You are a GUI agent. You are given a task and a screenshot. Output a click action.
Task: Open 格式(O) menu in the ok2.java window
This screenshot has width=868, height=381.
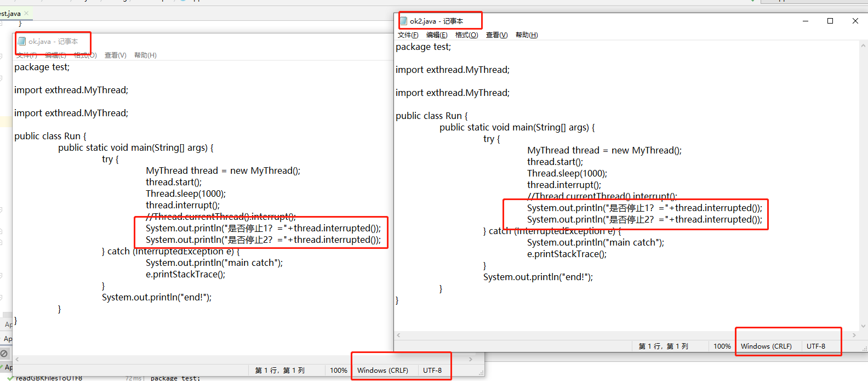pyautogui.click(x=467, y=35)
